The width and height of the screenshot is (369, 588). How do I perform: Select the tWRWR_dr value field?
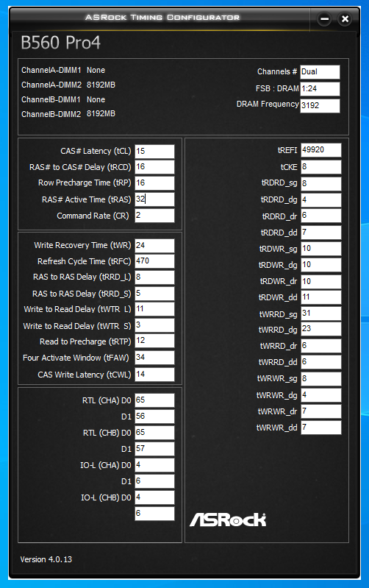(321, 411)
